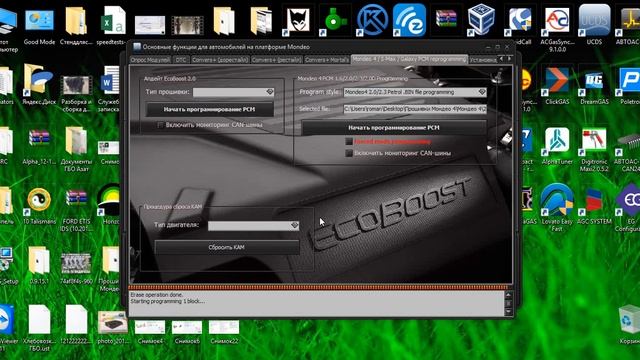The image size is (640, 360).
Task: Switch to the Convers+ (дорестайл) tab
Action: [220, 60]
